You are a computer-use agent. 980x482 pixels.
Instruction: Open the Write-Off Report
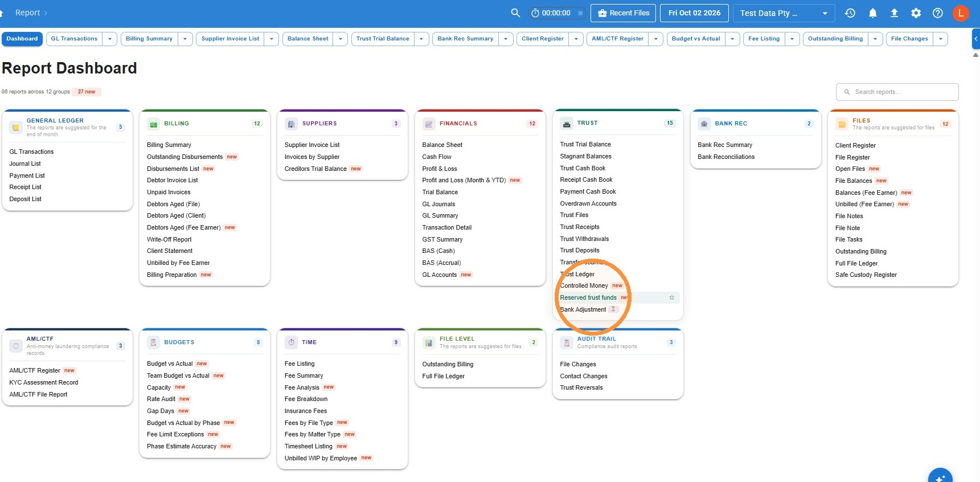point(169,239)
